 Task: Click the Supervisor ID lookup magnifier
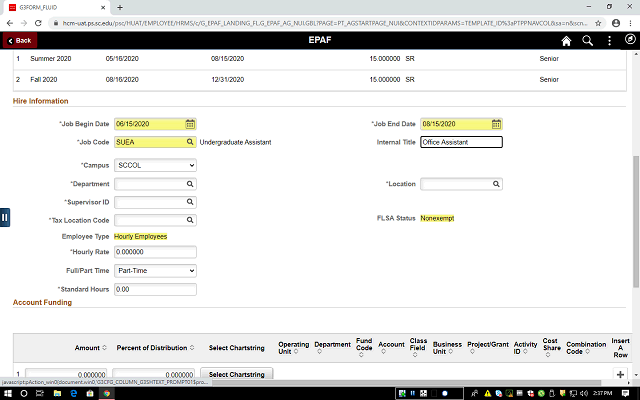tap(190, 202)
